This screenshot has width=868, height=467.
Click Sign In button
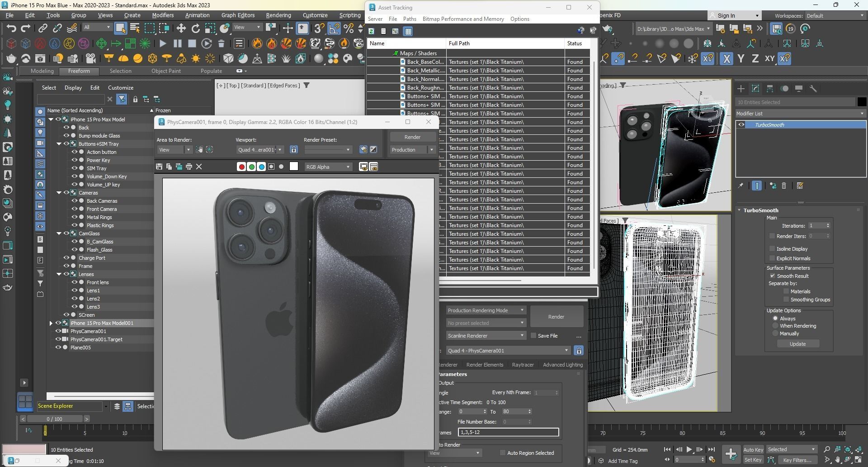point(734,16)
